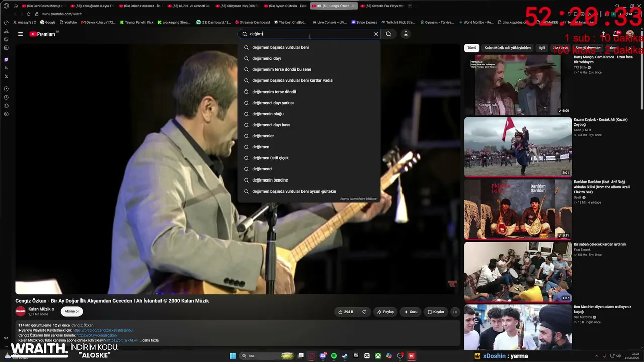This screenshot has width=644, height=362.
Task: Switch to the Orhan Hakalmaz tab
Action: coord(139,6)
